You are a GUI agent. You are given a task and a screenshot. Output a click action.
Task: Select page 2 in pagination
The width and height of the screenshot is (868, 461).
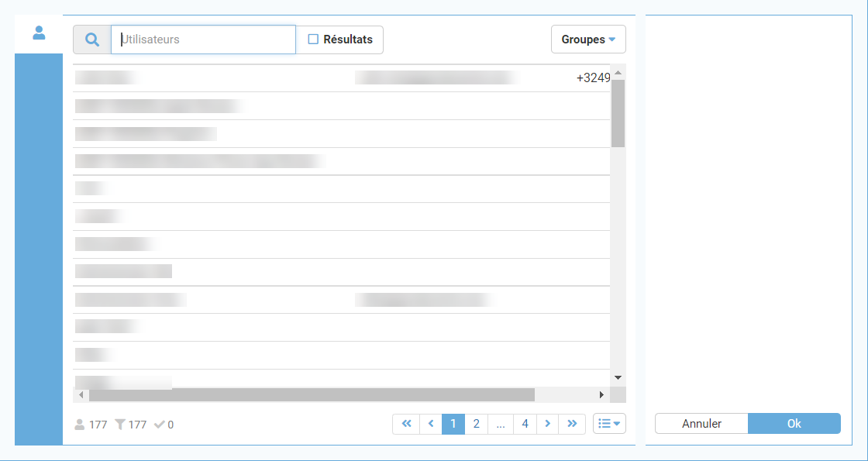pos(477,424)
